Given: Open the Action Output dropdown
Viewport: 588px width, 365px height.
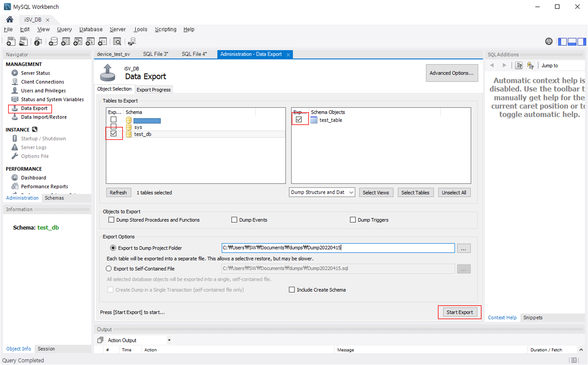Looking at the screenshot, I should click(169, 340).
